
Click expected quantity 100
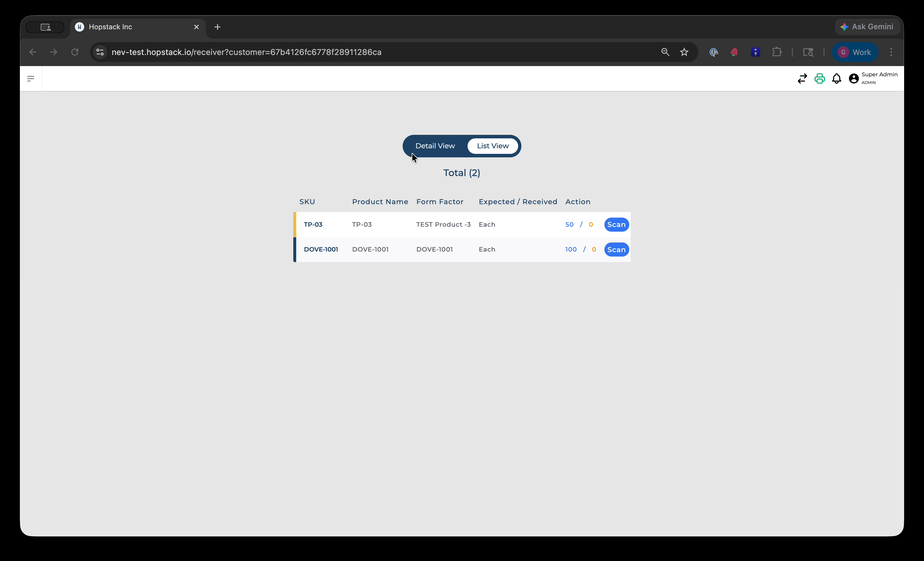coord(571,249)
